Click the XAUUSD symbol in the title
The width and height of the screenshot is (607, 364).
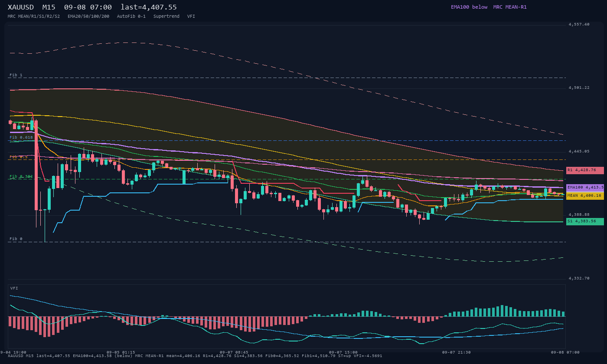21,7
